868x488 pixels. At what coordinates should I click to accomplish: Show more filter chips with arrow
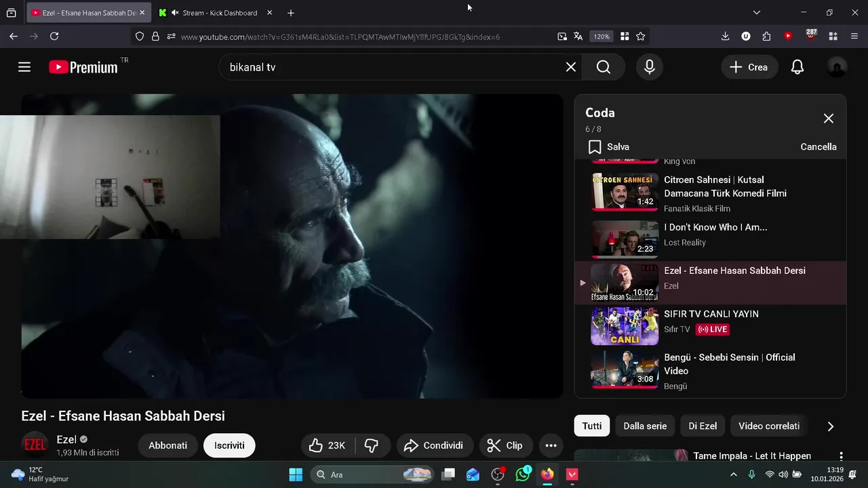(x=830, y=426)
